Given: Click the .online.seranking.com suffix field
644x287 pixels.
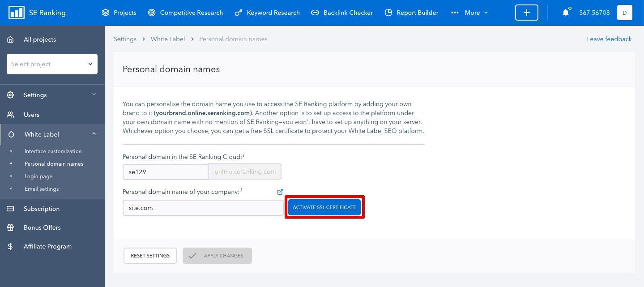Looking at the screenshot, I should pyautogui.click(x=245, y=172).
